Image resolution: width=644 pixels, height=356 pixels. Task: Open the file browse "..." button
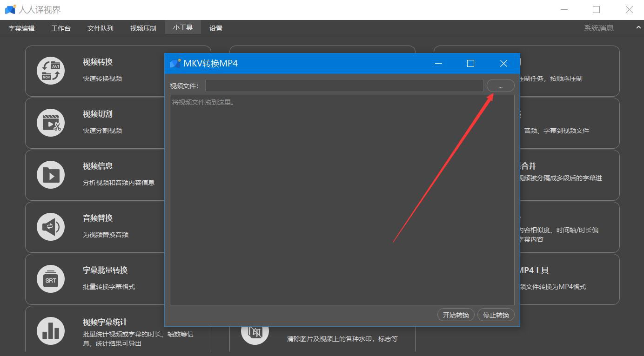500,85
